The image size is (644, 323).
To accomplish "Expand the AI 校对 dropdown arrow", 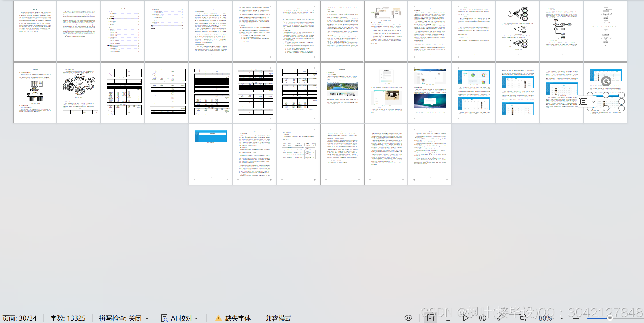I will [x=197, y=318].
